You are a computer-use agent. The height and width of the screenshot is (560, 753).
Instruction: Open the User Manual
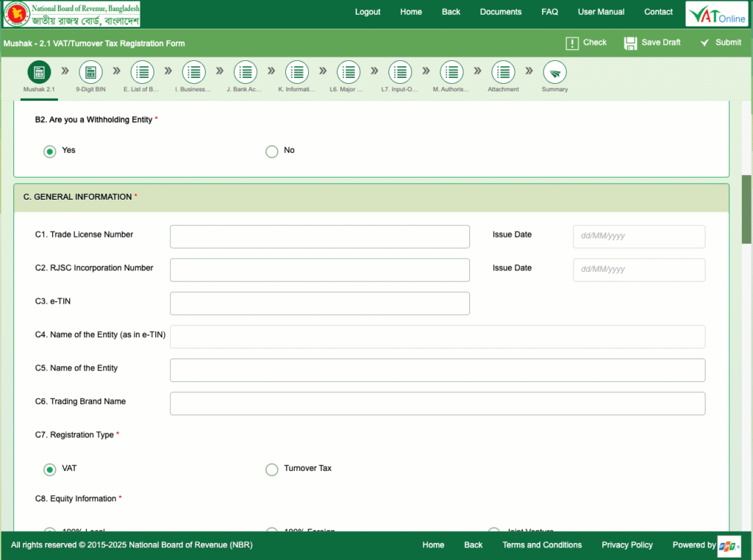pyautogui.click(x=602, y=12)
